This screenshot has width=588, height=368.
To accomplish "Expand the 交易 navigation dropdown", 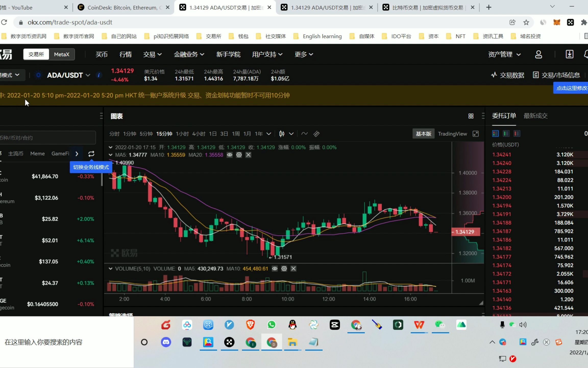I will 152,54.
